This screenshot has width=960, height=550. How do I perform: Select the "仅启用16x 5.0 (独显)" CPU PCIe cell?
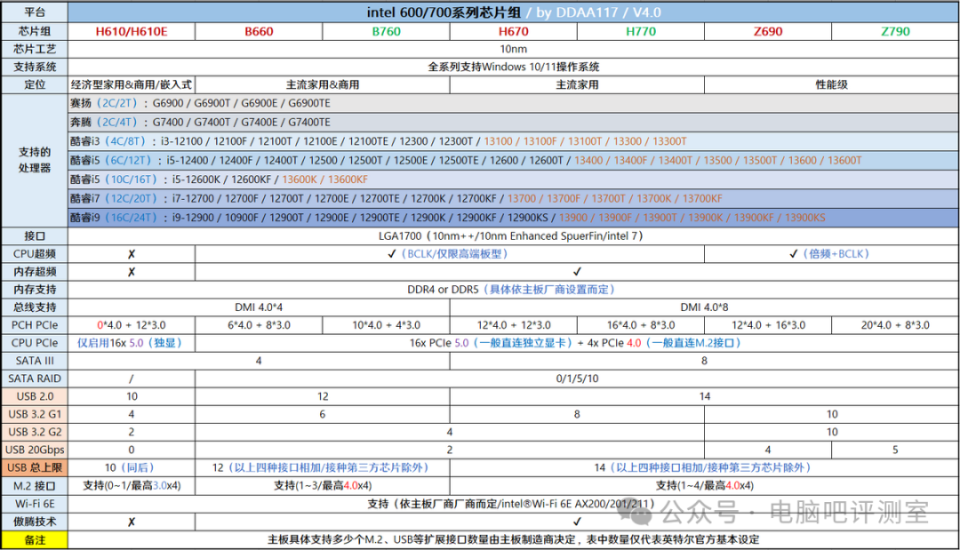131,343
